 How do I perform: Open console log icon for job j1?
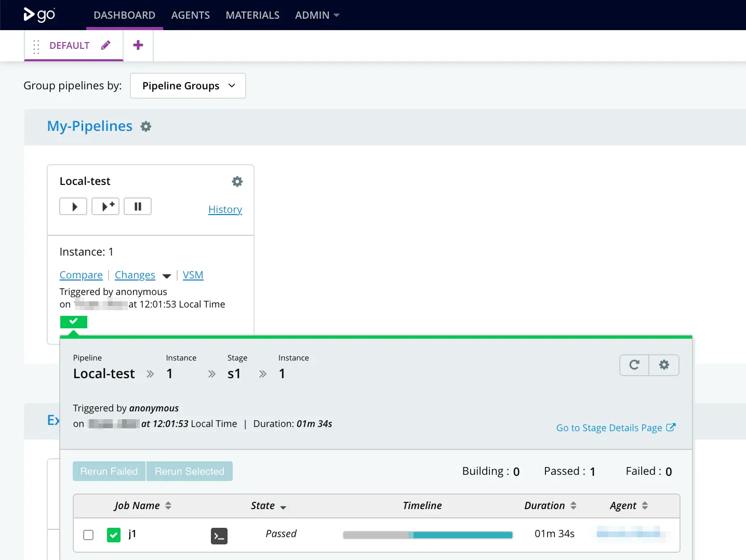click(219, 536)
